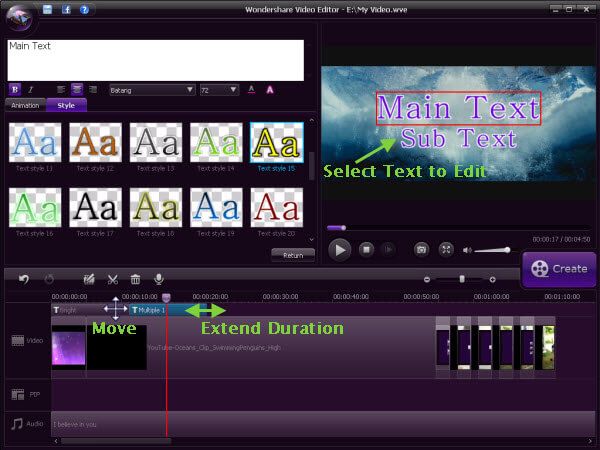Open the Batang font dropdown
The image size is (600, 450).
[x=152, y=90]
